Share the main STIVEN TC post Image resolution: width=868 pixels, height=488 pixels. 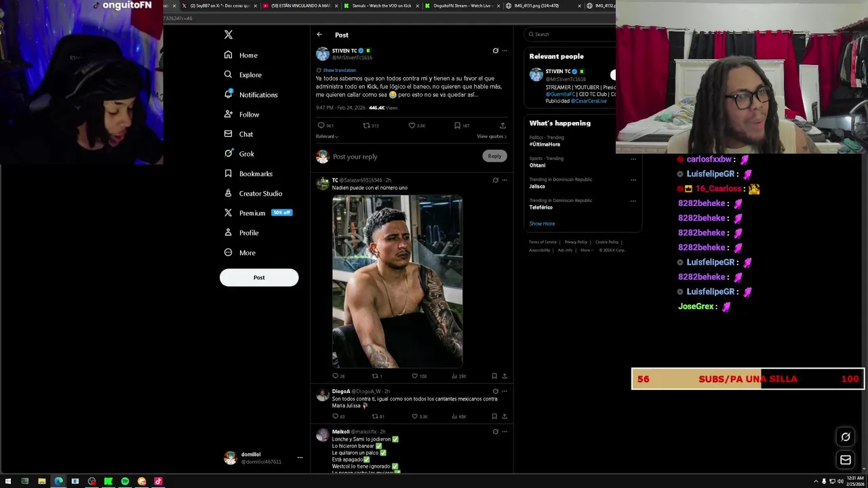[502, 125]
